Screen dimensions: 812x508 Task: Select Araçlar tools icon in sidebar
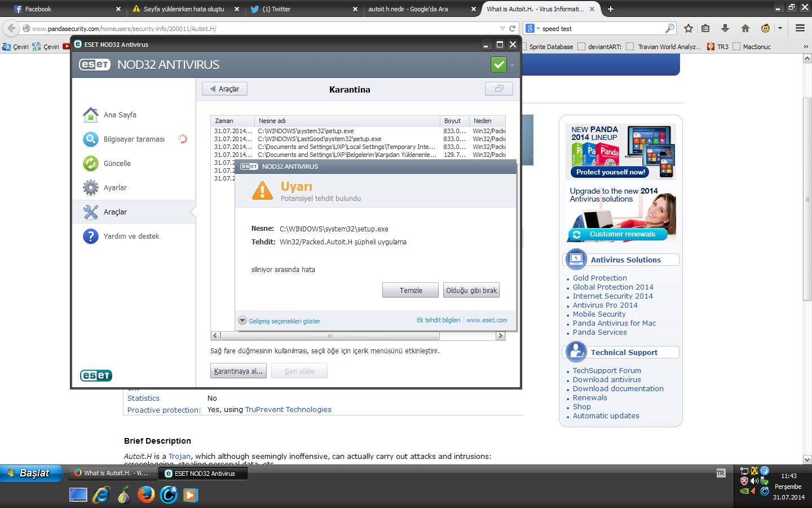(90, 212)
